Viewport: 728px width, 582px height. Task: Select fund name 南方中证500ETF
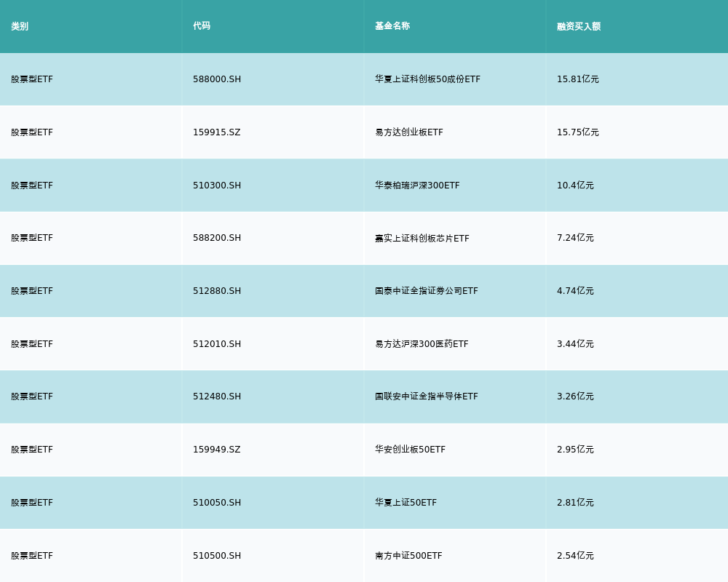(408, 556)
